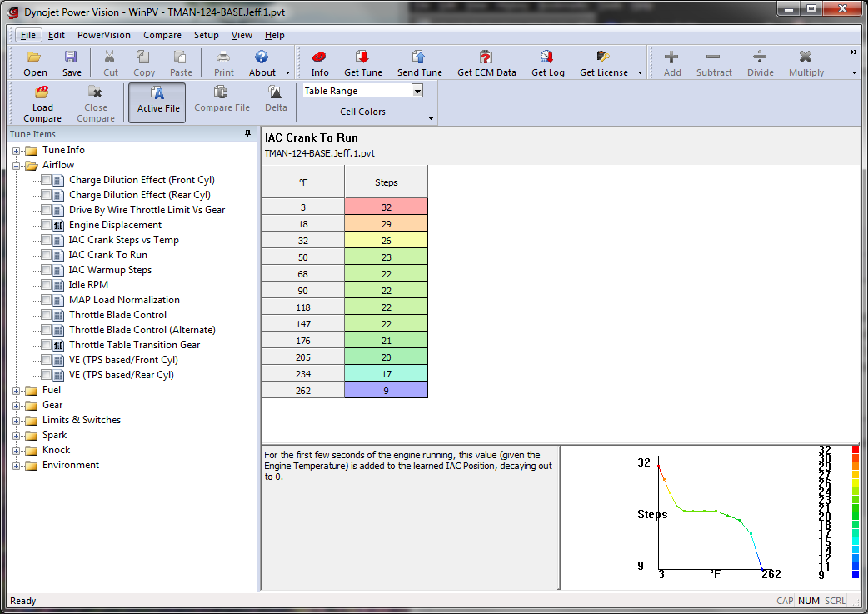Click the red legend color swatch
Viewport: 868px width, 614px height.
855,450
